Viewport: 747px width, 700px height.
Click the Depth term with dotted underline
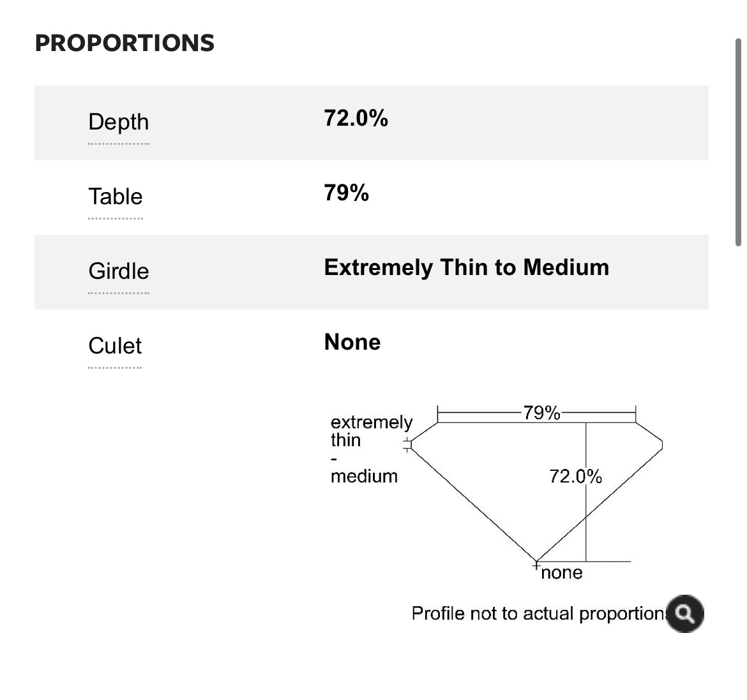(118, 122)
